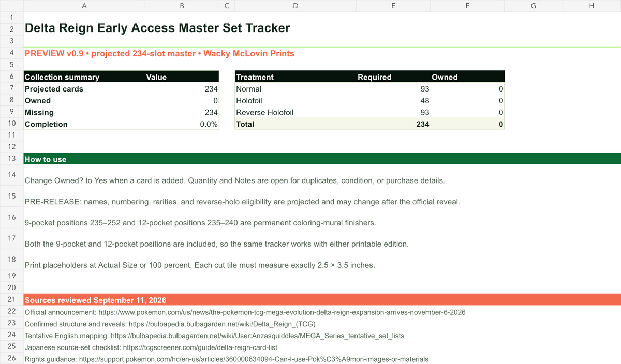Select column G header

point(533,6)
